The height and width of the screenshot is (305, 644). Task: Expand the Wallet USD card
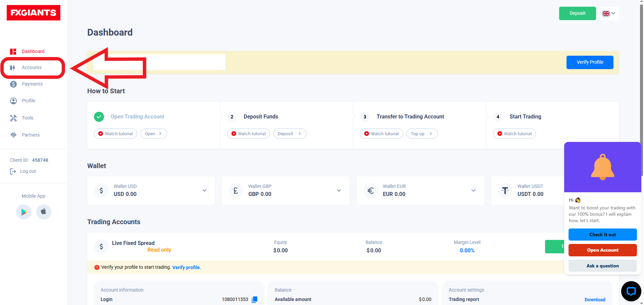coord(204,191)
